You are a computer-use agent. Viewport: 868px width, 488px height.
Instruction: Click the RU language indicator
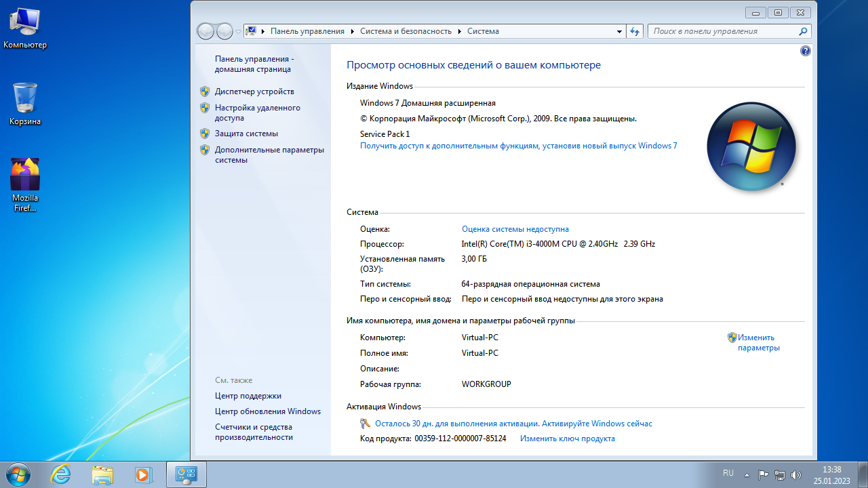pyautogui.click(x=728, y=473)
